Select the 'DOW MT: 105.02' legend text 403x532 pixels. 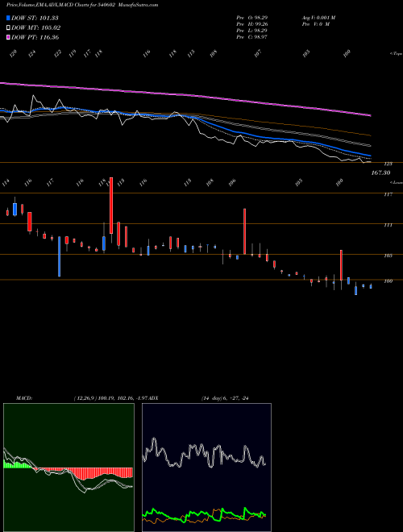(x=36, y=28)
